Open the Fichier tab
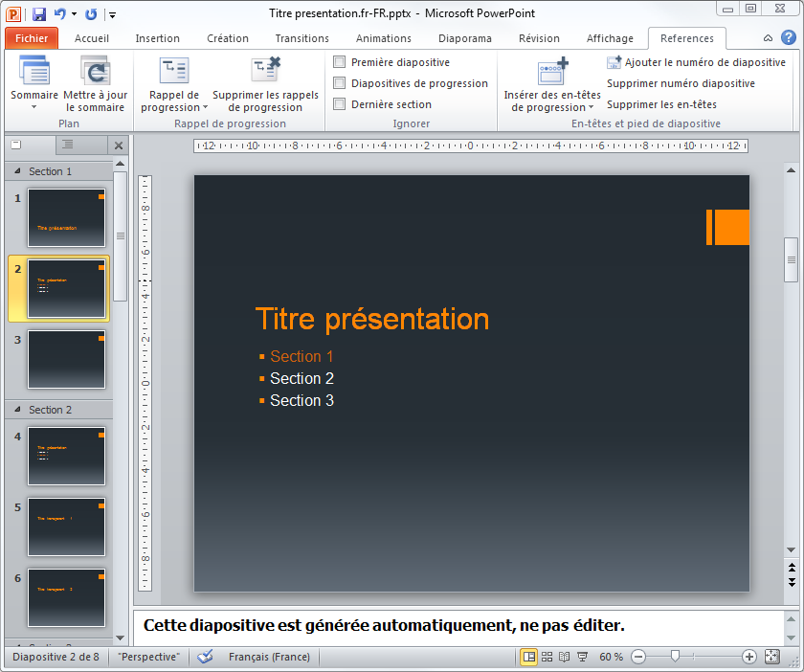This screenshot has width=804, height=672. [x=32, y=38]
